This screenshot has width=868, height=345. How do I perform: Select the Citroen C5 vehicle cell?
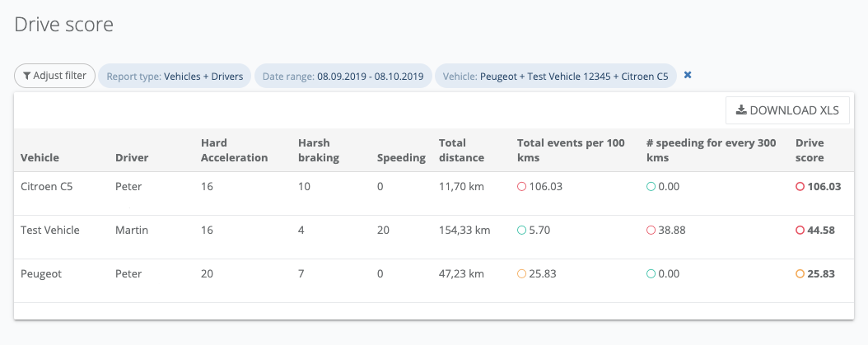pos(46,187)
